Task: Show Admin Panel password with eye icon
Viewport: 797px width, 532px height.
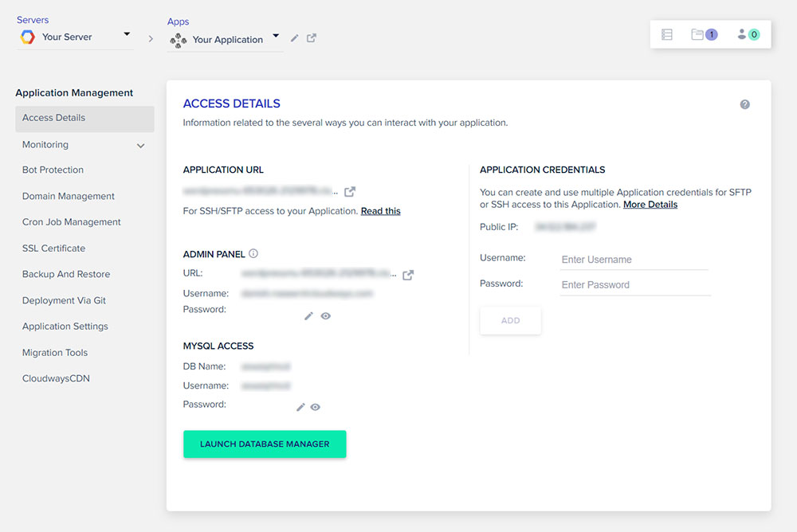Action: 325,316
